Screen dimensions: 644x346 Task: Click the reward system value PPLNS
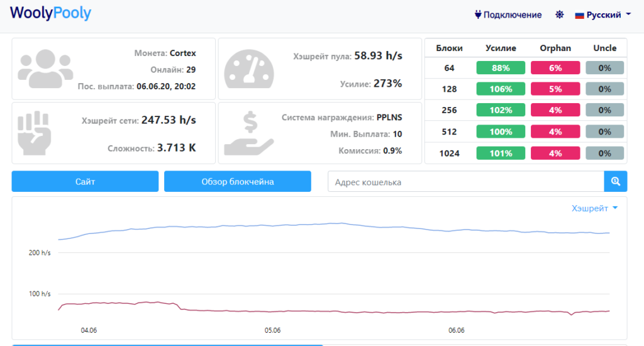pos(389,117)
